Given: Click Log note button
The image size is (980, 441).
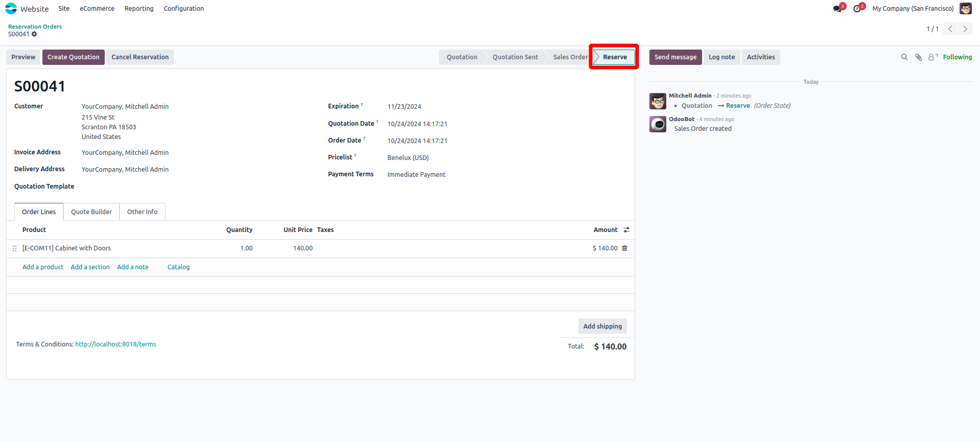Looking at the screenshot, I should coord(721,57).
